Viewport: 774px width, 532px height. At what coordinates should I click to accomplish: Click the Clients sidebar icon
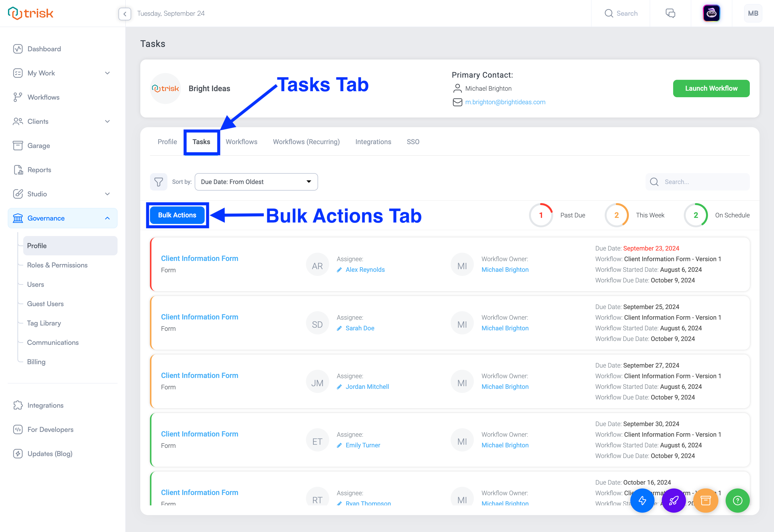pos(17,121)
